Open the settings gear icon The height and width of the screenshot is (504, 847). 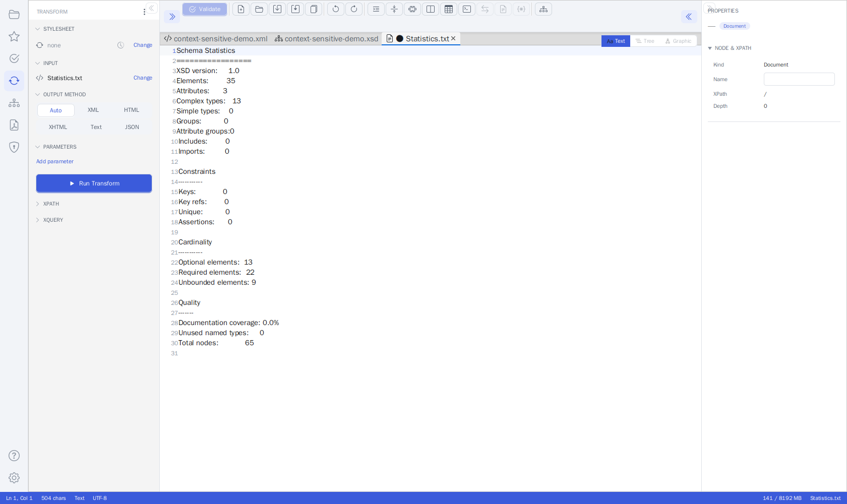point(14,478)
